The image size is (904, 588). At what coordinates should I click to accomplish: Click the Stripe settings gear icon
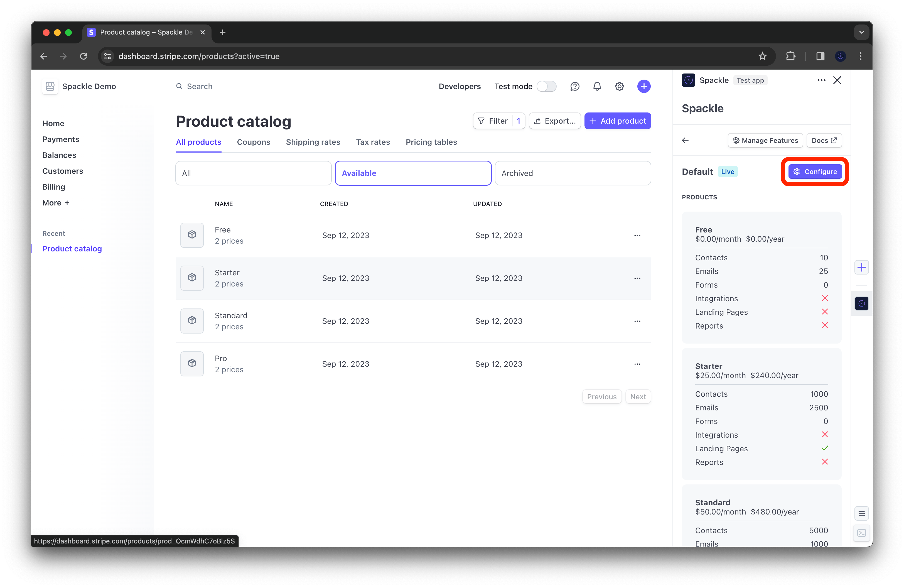pos(619,86)
